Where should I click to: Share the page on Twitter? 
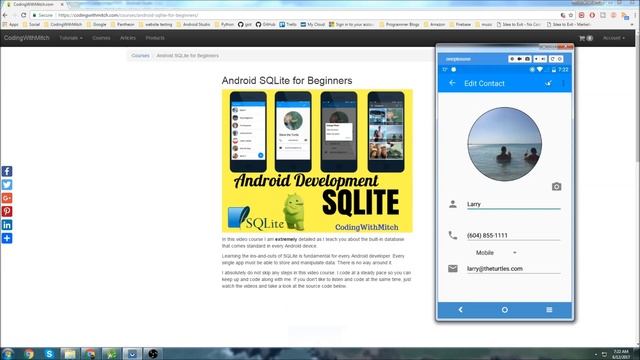(x=7, y=184)
